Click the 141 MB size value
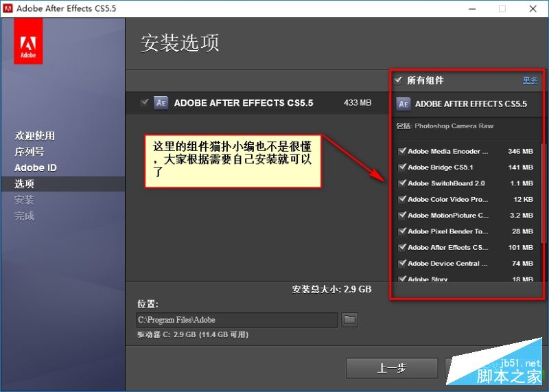Screen dimensions: 549x392 pyautogui.click(x=521, y=167)
